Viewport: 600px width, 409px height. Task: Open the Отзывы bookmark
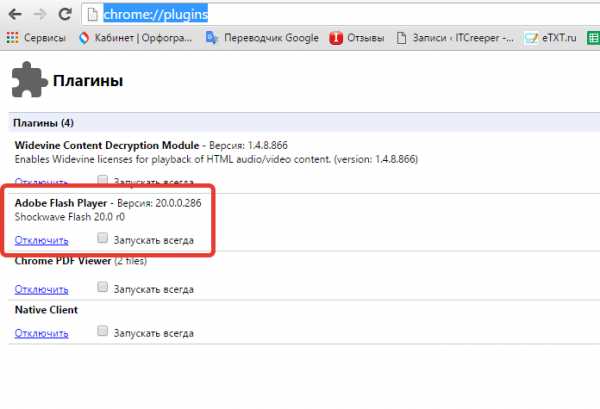coord(357,37)
